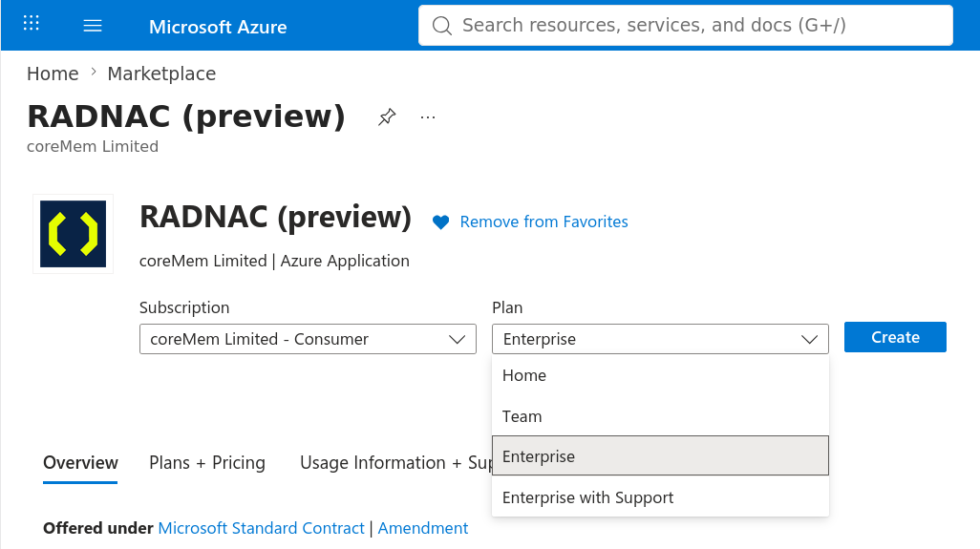The width and height of the screenshot is (980, 549).
Task: Click Remove from Favorites link
Action: tap(543, 222)
